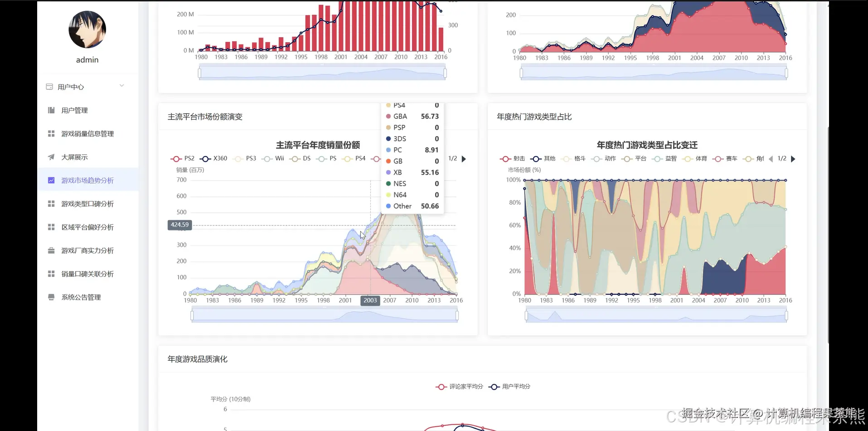Click the 主流平台年度销量份额 chart title
Screen dimensions: 868x431
click(x=318, y=145)
